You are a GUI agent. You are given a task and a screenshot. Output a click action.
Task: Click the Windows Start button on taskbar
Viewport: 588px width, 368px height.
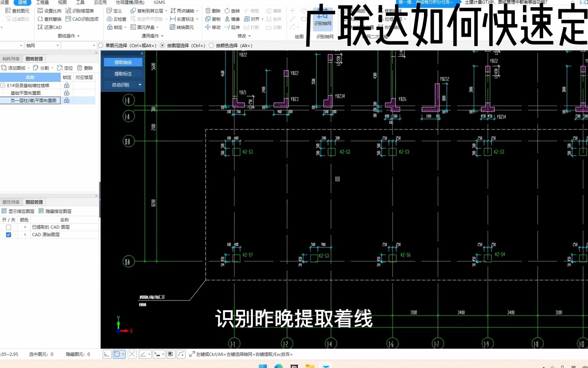pos(263,366)
